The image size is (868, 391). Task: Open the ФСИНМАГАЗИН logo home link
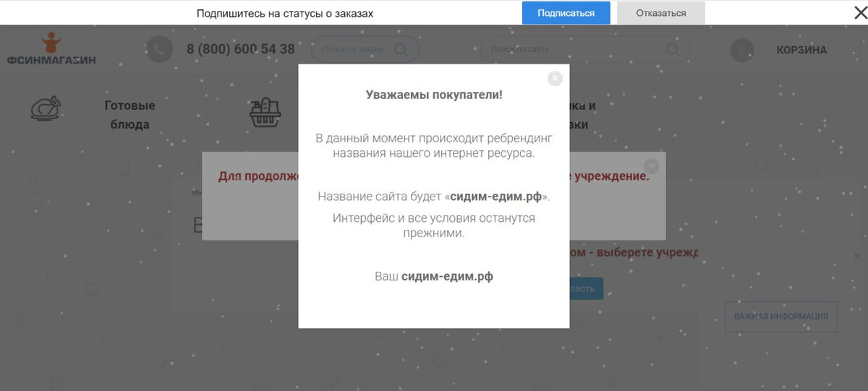51,49
